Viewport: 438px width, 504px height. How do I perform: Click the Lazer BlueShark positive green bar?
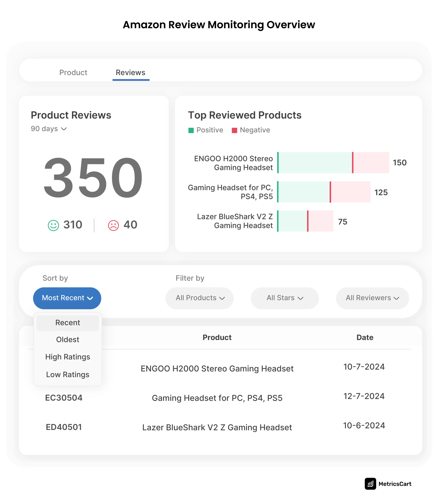coord(292,221)
